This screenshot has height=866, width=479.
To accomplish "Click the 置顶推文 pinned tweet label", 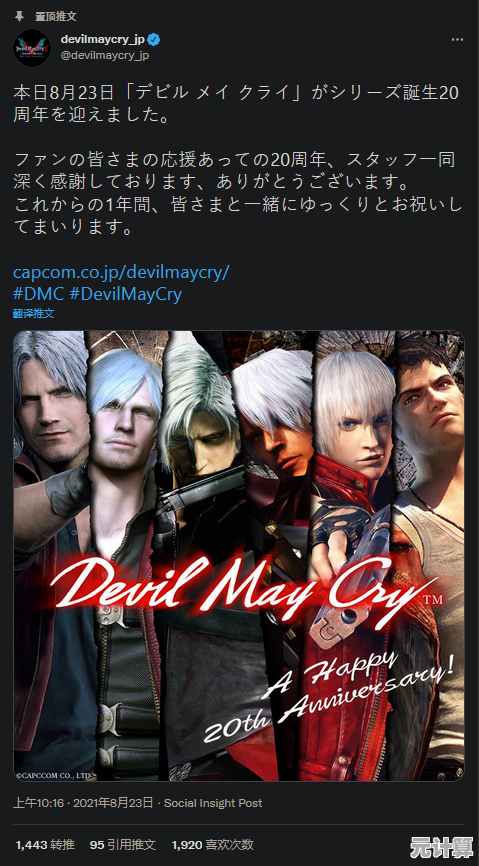I will pos(55,17).
